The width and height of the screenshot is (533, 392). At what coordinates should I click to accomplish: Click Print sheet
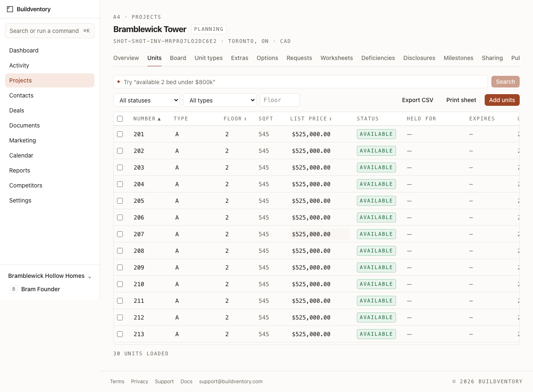click(x=461, y=100)
